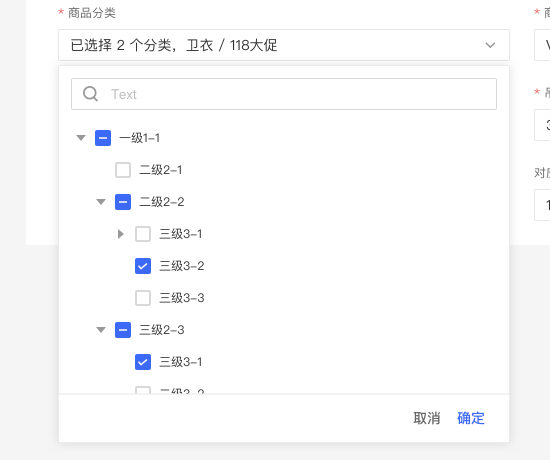Toggle the 一级1-1 indeterminate checkbox
The width and height of the screenshot is (550, 460).
click(103, 138)
